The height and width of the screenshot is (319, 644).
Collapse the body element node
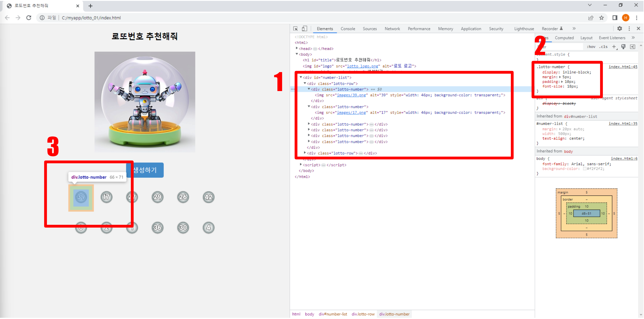click(x=297, y=54)
